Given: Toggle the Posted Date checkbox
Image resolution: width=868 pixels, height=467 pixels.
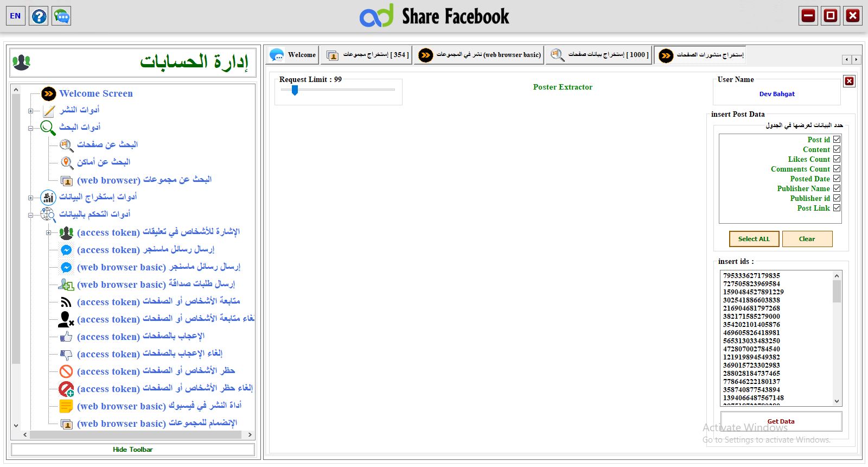Looking at the screenshot, I should pos(837,179).
